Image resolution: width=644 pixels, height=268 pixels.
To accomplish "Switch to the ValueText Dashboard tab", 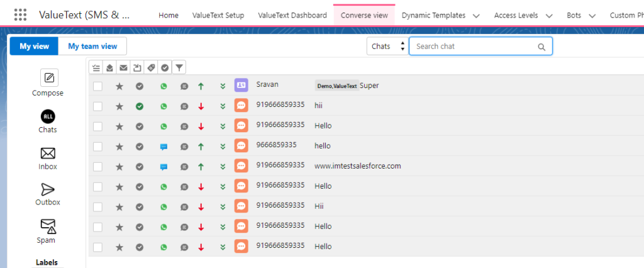I will [x=292, y=16].
